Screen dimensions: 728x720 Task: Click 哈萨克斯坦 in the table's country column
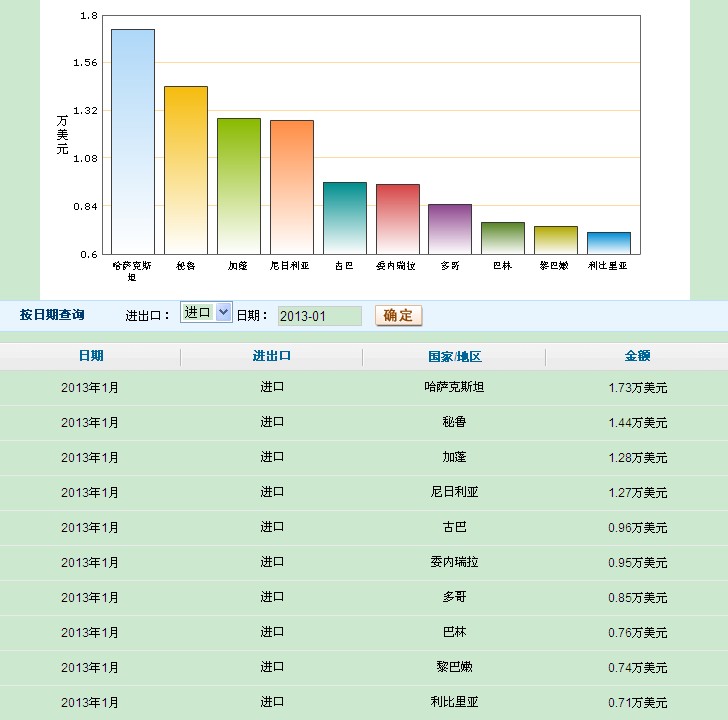pos(454,387)
